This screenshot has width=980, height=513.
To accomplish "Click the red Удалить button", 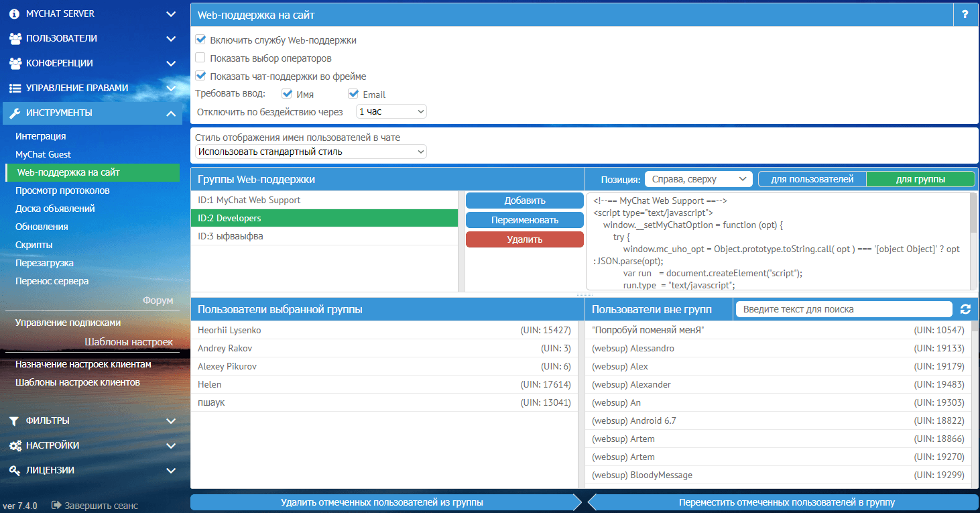I will coord(525,239).
